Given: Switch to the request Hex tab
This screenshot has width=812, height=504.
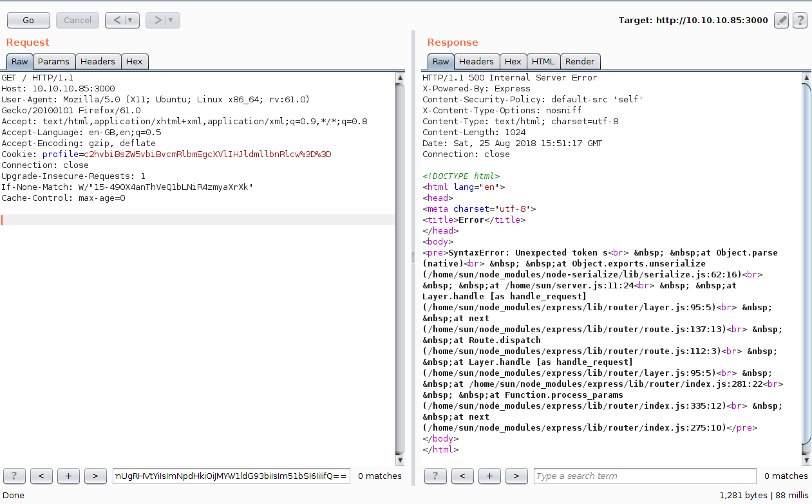Looking at the screenshot, I should click(135, 61).
